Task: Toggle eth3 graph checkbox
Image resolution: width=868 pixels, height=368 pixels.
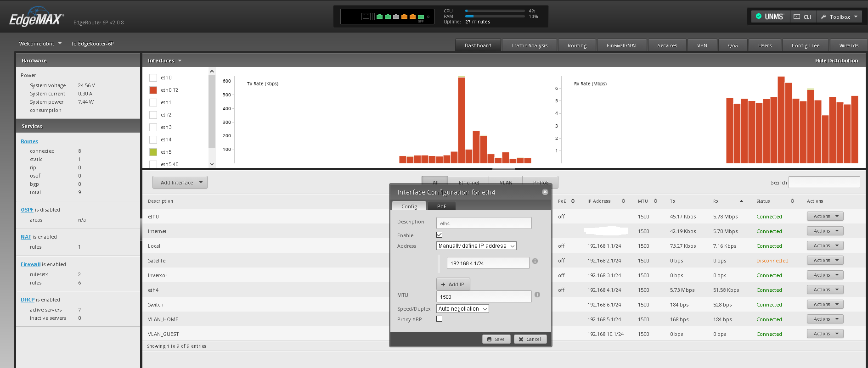Action: click(x=153, y=127)
